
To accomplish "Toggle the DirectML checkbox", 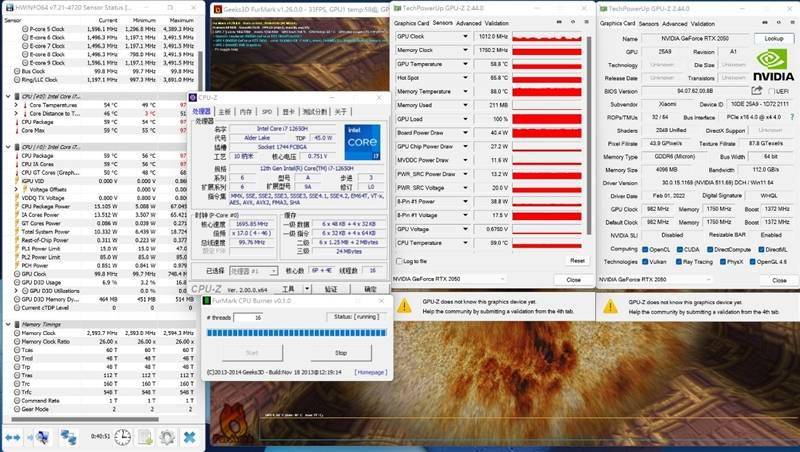I will tap(761, 249).
